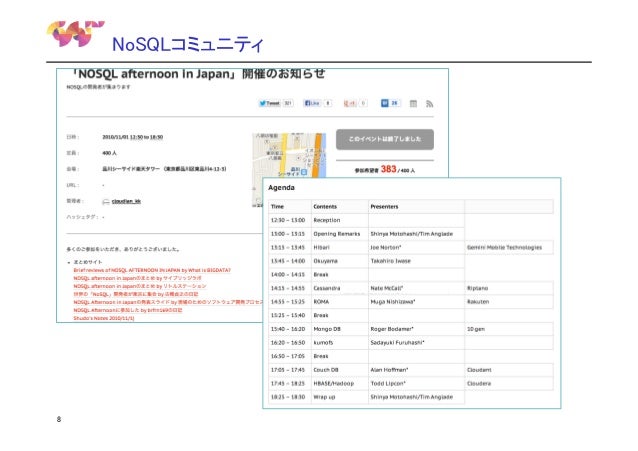Click the colorful logo in slide header
Viewport: 638px width, 451px height.
[x=75, y=33]
